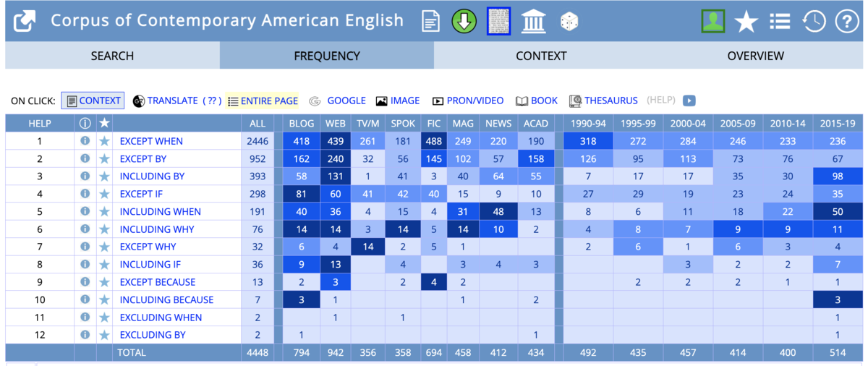The width and height of the screenshot is (868, 366).
Task: Open the museum building icon
Action: 534,21
